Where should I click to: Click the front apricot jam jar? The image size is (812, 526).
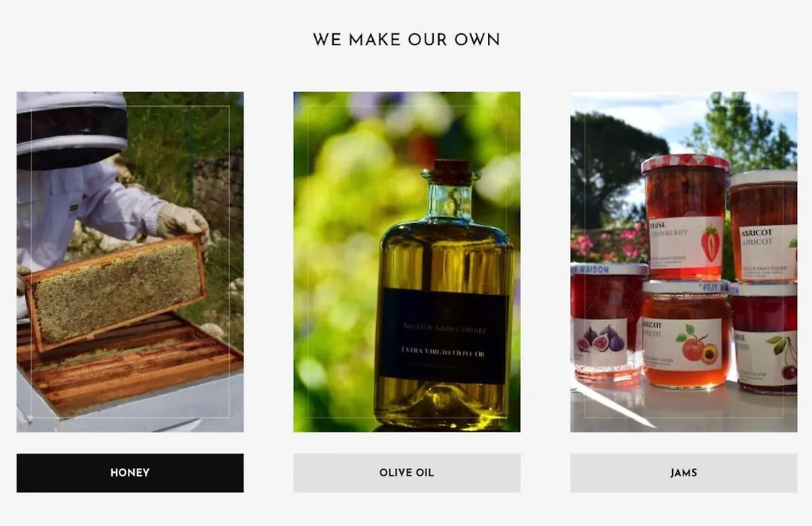click(x=686, y=335)
